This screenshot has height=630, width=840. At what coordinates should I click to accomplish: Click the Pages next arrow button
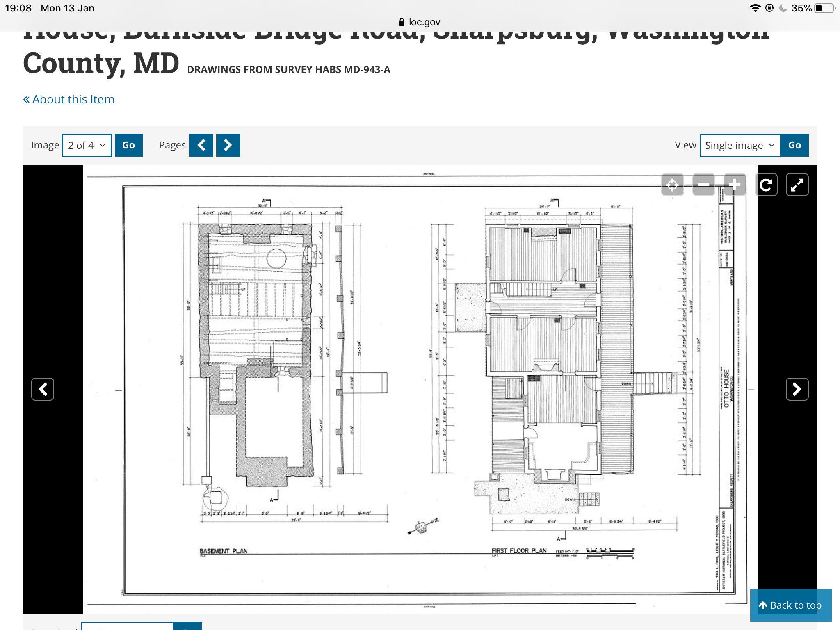coord(228,145)
